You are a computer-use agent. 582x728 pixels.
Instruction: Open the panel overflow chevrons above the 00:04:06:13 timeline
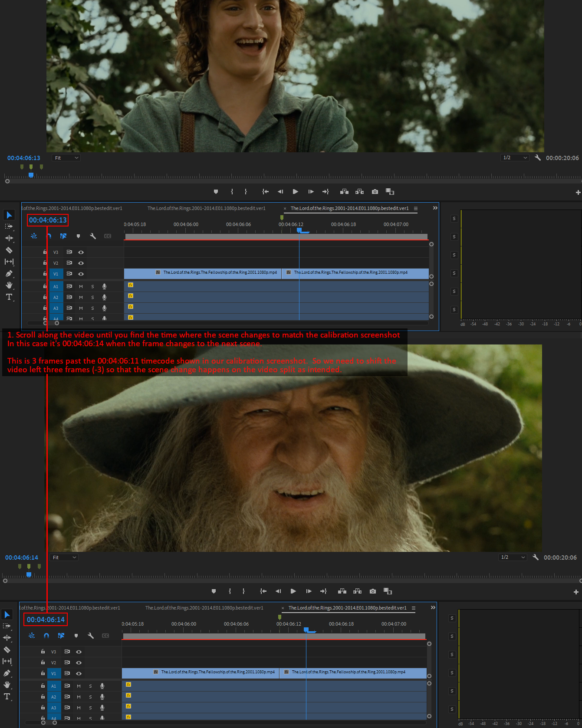point(435,208)
